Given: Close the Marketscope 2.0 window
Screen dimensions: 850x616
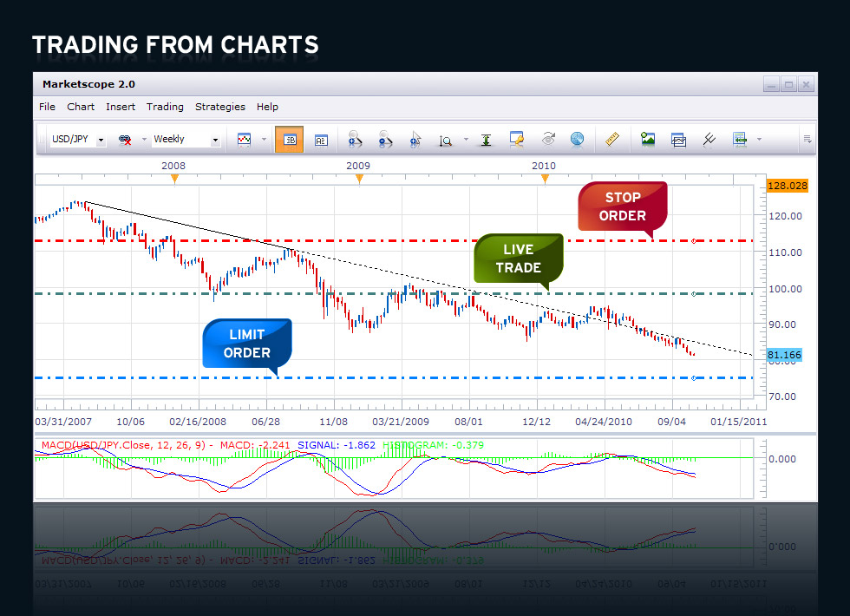Looking at the screenshot, I should click(806, 85).
